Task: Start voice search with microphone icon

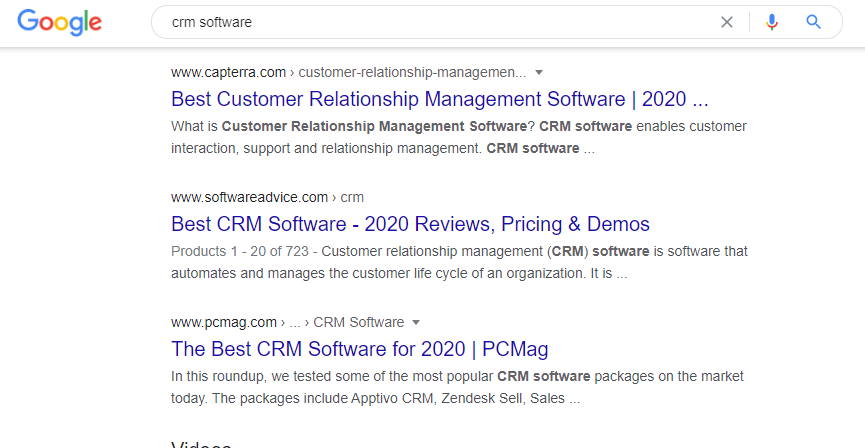Action: pos(772,22)
